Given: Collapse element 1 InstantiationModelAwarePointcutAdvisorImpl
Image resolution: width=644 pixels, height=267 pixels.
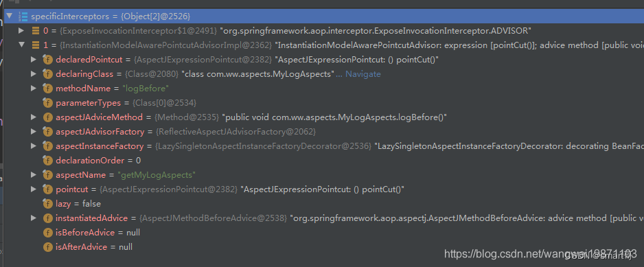Looking at the screenshot, I should (21, 45).
